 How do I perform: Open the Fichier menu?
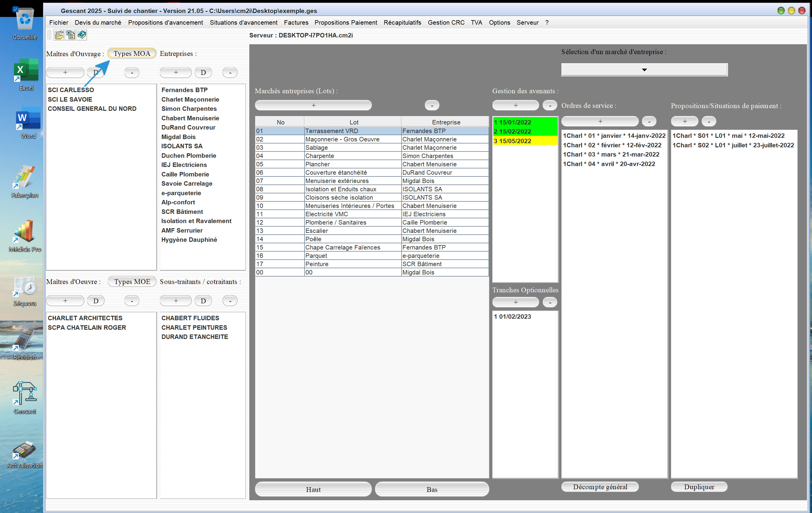pyautogui.click(x=59, y=23)
